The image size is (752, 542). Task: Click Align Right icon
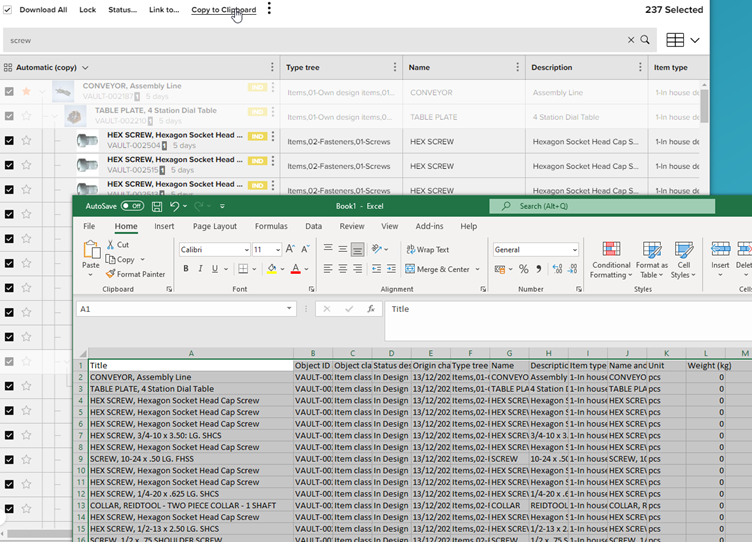pos(358,269)
